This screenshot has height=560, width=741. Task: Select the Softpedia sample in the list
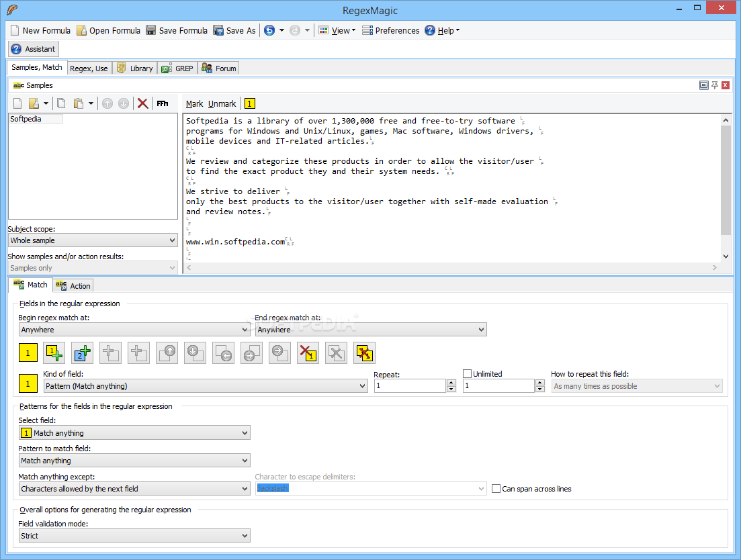(x=36, y=119)
